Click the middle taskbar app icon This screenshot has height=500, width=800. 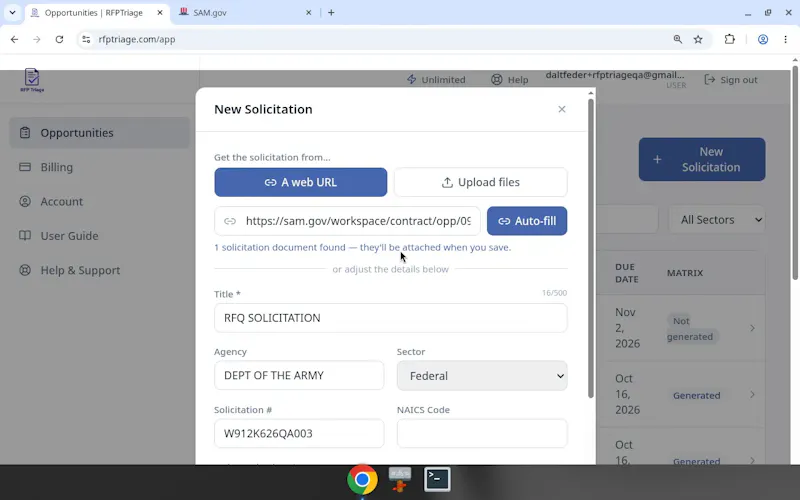(400, 480)
